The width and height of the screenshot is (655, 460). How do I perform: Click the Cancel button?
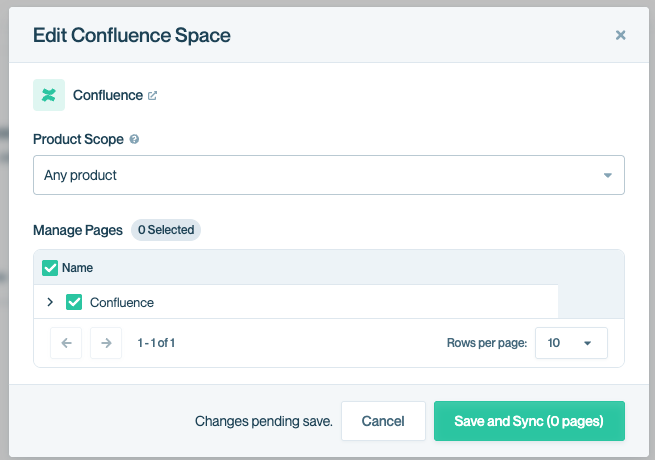click(x=383, y=421)
